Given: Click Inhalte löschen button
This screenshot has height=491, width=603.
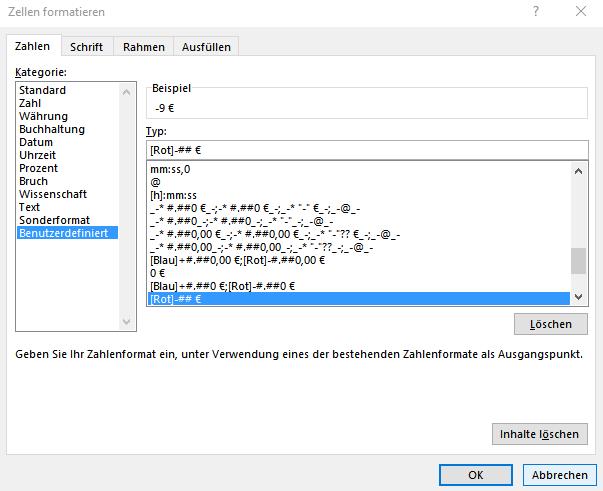Looking at the screenshot, I should pos(540,434).
